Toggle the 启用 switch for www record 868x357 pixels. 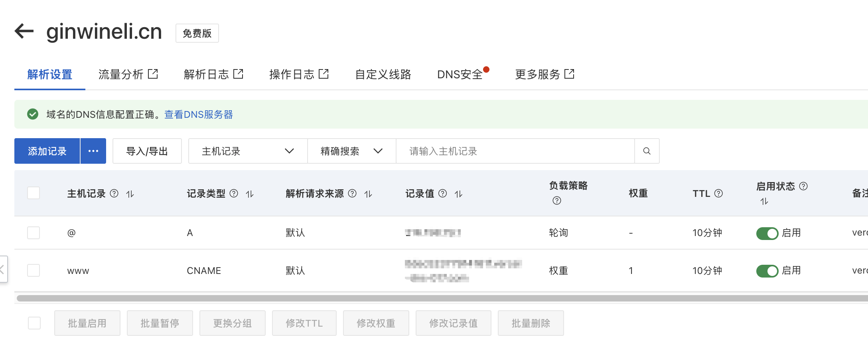(x=767, y=271)
